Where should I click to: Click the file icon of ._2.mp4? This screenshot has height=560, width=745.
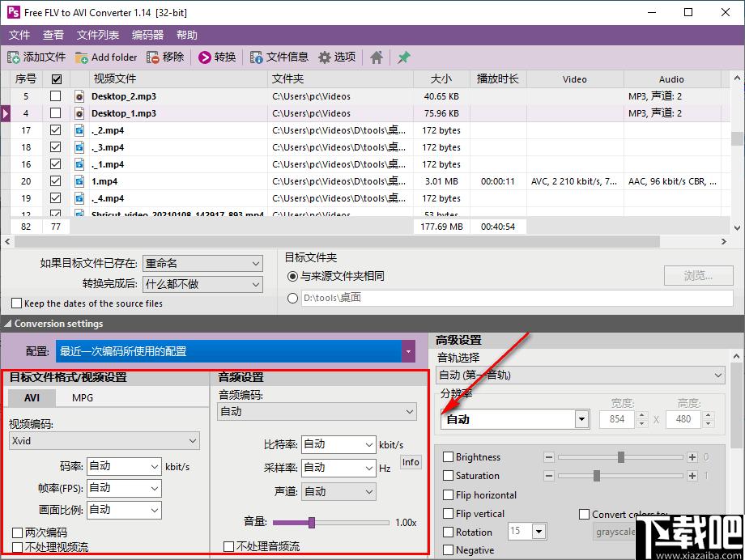79,130
